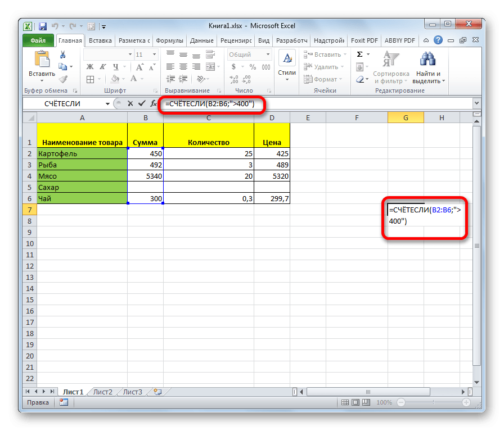This screenshot has width=504, height=431.
Task: Click the zoom slider track
Action: pyautogui.click(x=433, y=402)
